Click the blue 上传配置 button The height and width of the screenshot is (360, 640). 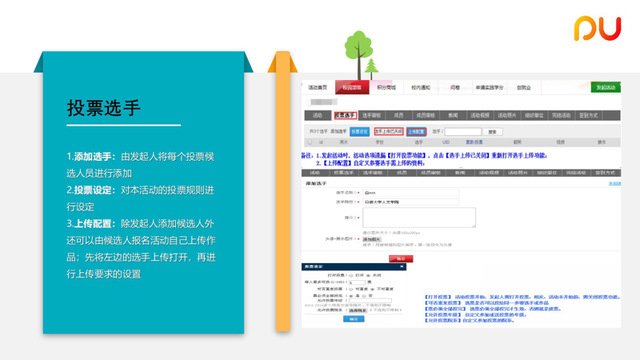point(416,131)
